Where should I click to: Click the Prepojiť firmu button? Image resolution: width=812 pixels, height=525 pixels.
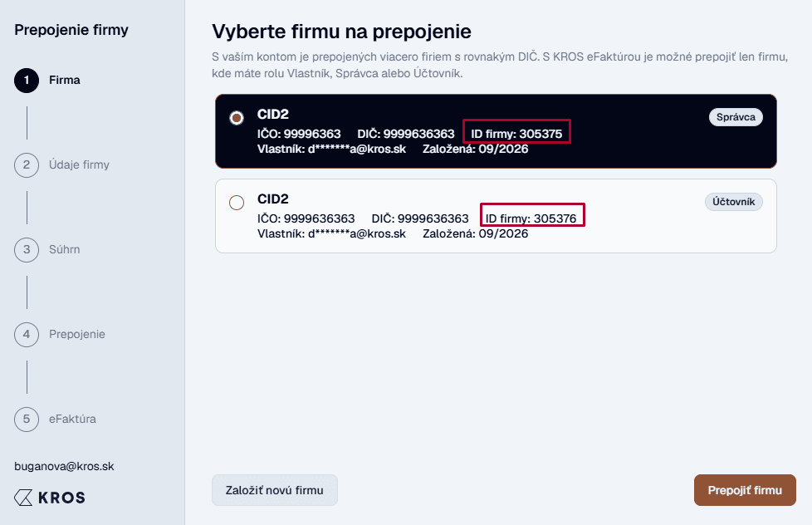tap(745, 490)
